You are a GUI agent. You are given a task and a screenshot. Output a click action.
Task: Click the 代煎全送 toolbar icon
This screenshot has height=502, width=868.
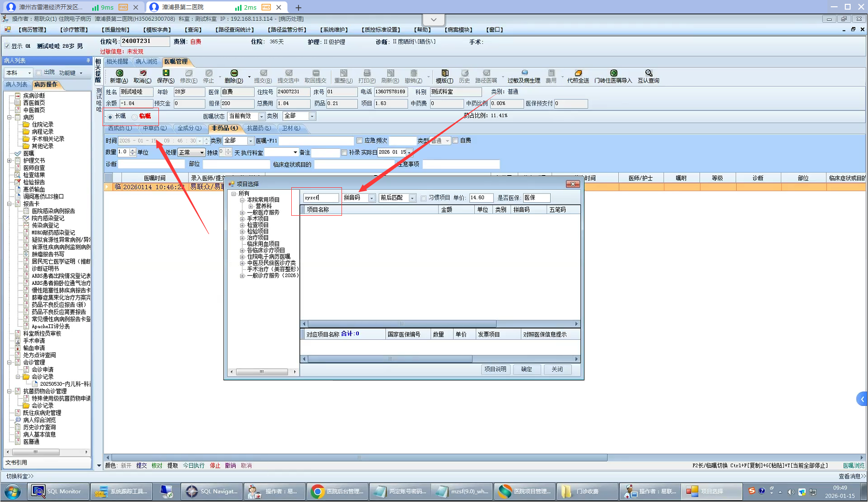(578, 76)
